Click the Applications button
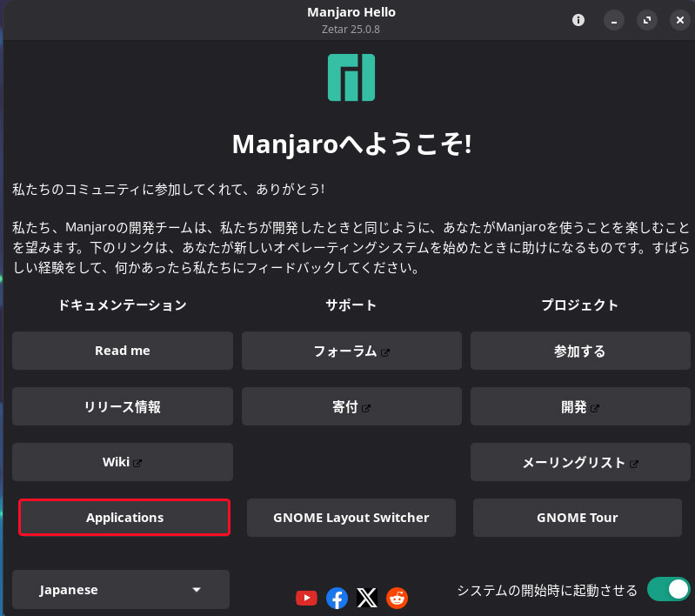This screenshot has height=616, width=695. [124, 518]
